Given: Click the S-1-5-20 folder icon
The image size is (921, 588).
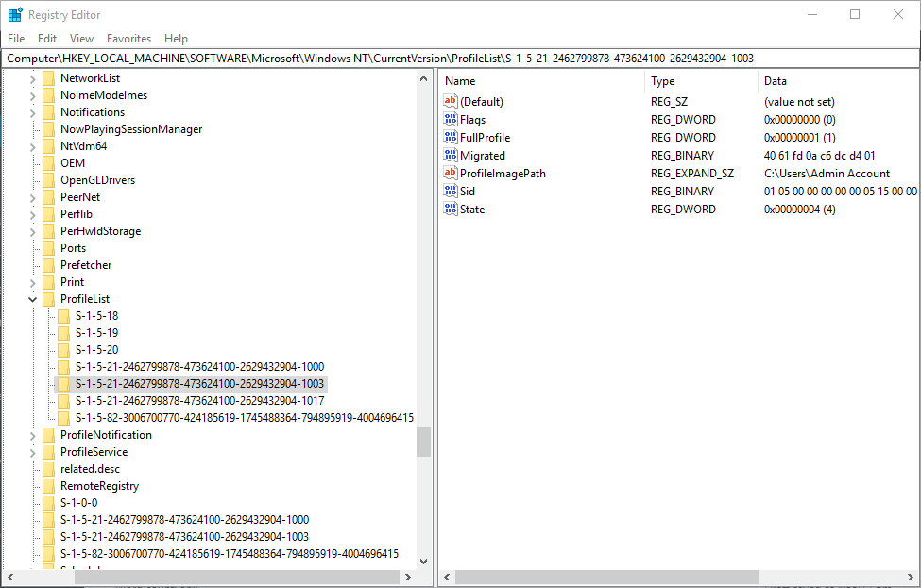Looking at the screenshot, I should coord(64,350).
